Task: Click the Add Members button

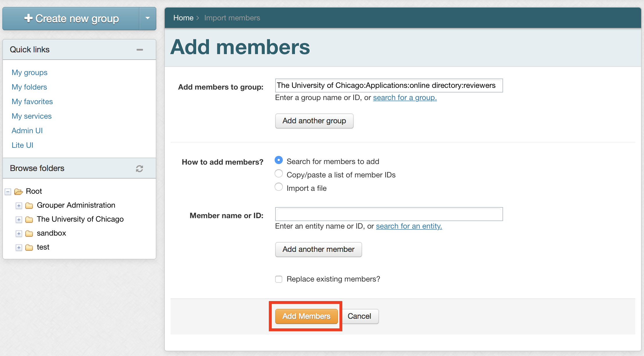Action: pos(306,316)
